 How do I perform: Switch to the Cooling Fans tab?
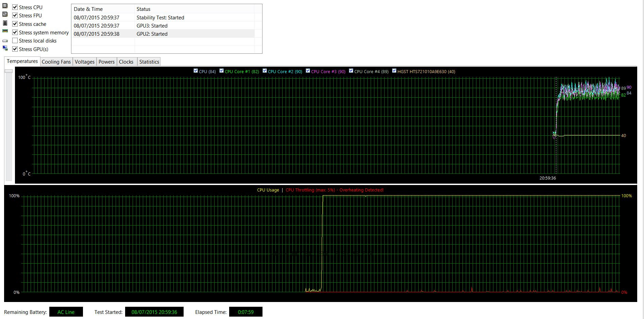pos(56,62)
